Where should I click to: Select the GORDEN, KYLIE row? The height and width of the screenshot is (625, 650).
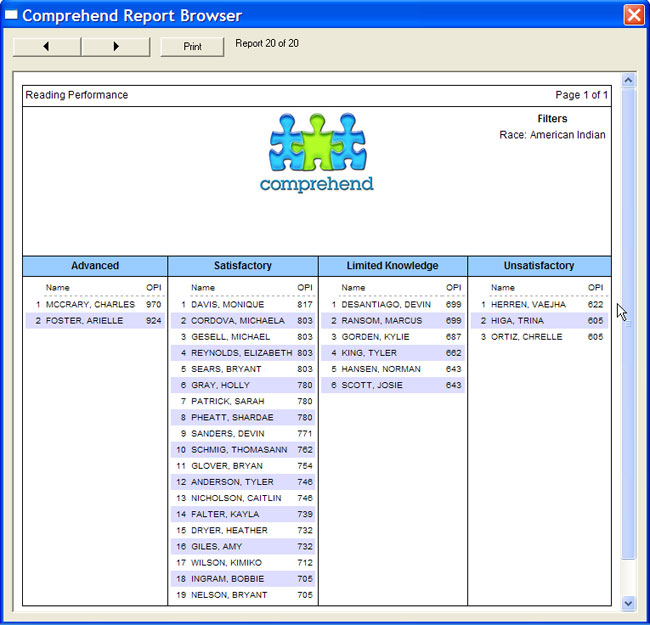point(393,337)
